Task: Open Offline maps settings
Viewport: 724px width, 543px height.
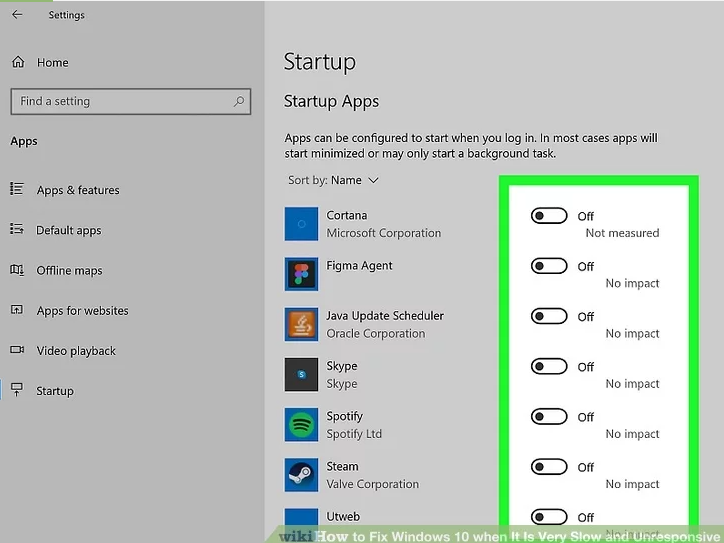Action: tap(69, 271)
